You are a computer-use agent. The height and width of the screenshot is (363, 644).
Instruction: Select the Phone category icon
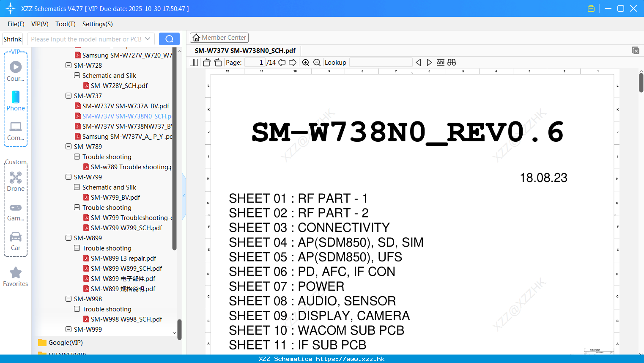point(16,101)
